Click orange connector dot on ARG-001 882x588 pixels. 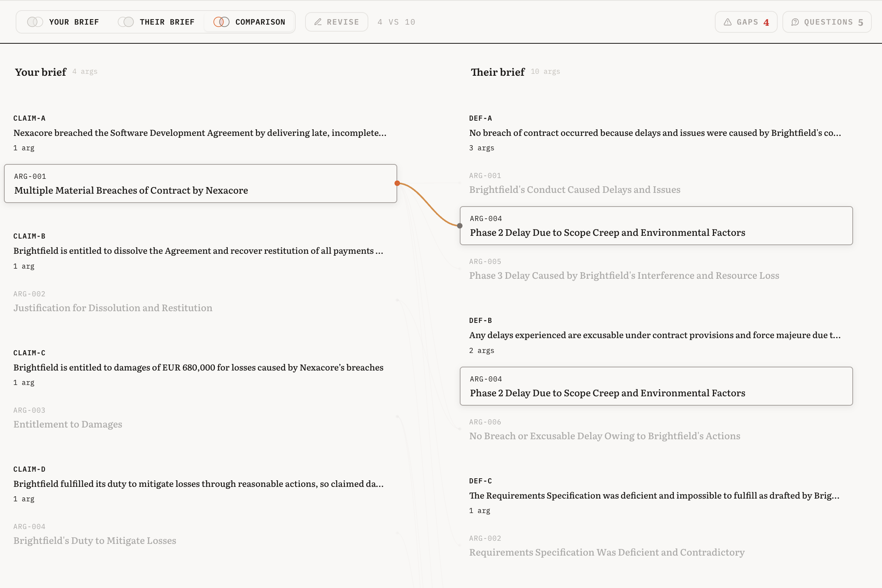coord(397,183)
